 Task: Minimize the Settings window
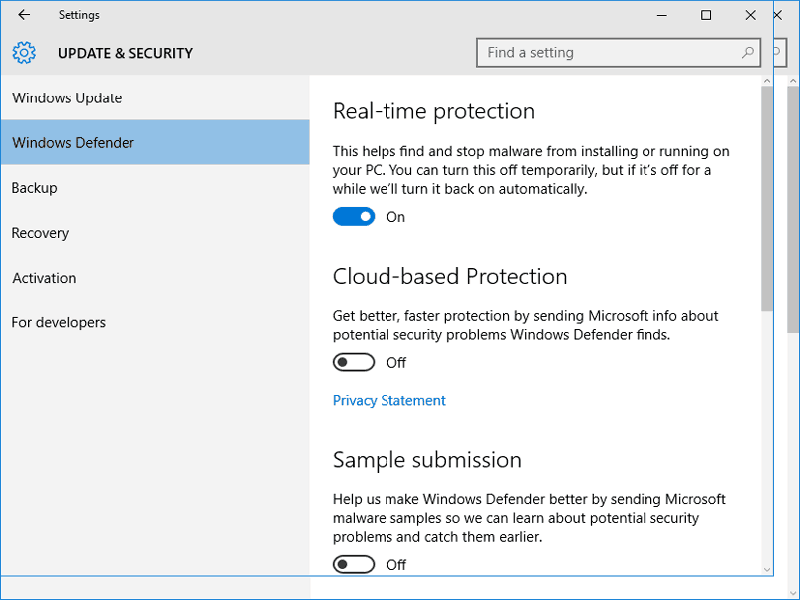point(661,15)
